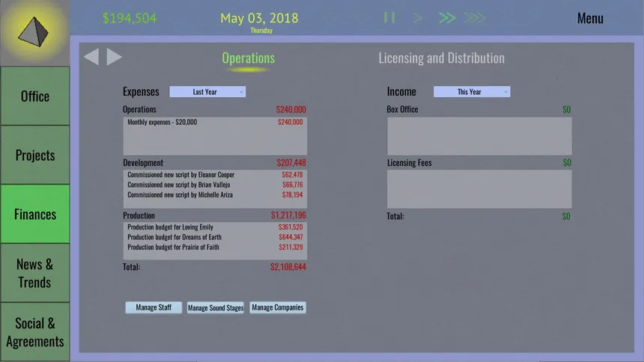Open the Expenses period dropdown
Viewport: 644px width, 362px height.
[x=207, y=91]
